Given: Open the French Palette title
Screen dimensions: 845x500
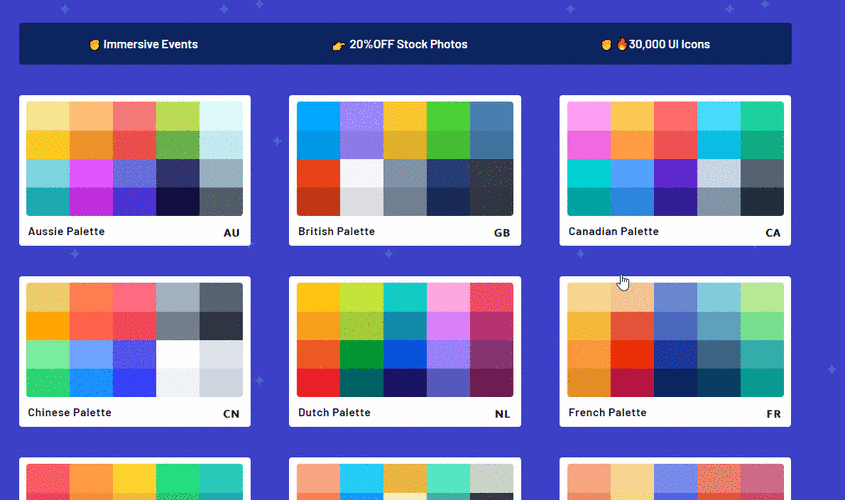Looking at the screenshot, I should pos(607,413).
